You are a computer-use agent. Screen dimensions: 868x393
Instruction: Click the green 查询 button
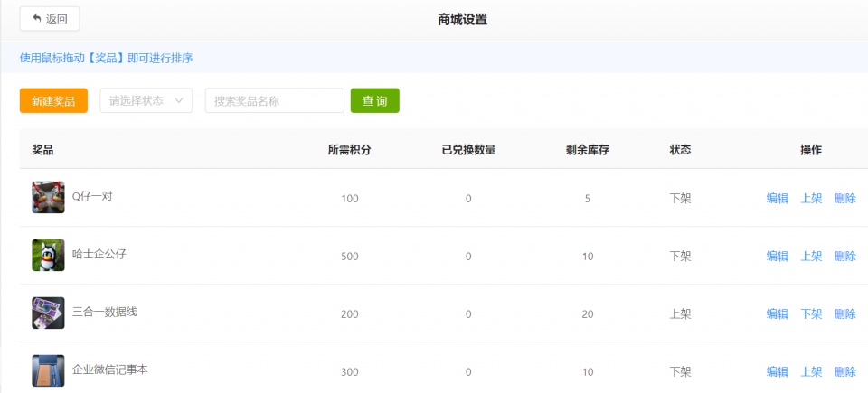[x=374, y=101]
